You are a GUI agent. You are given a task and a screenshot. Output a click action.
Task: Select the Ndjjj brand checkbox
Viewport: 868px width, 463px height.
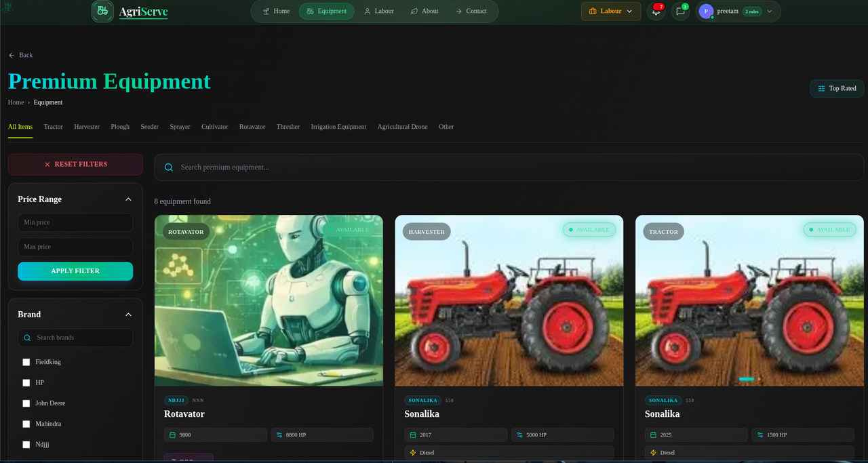[x=26, y=445]
